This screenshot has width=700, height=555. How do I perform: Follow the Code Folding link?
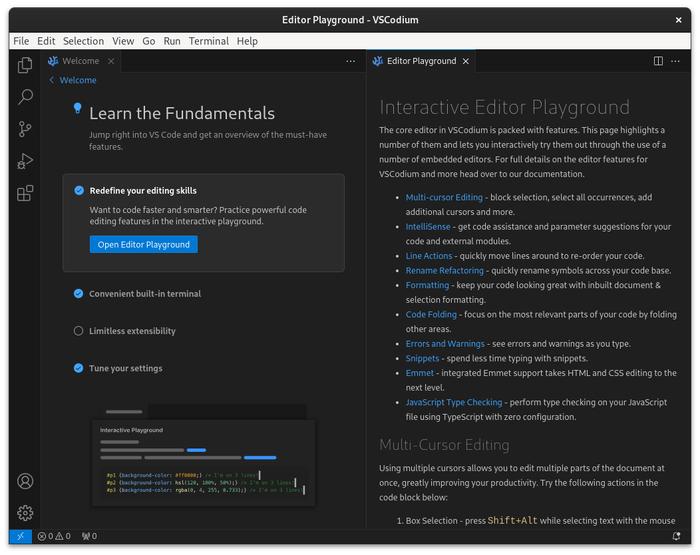pos(431,314)
